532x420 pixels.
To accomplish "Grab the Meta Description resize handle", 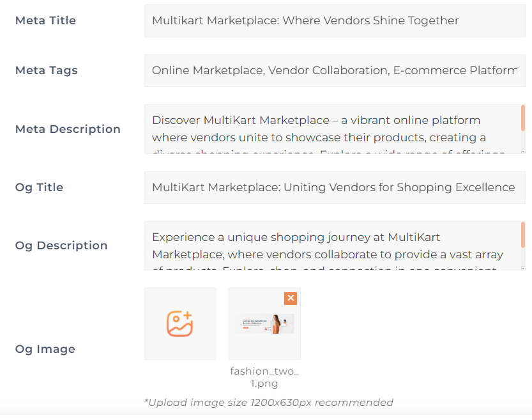I will pyautogui.click(x=523, y=152).
